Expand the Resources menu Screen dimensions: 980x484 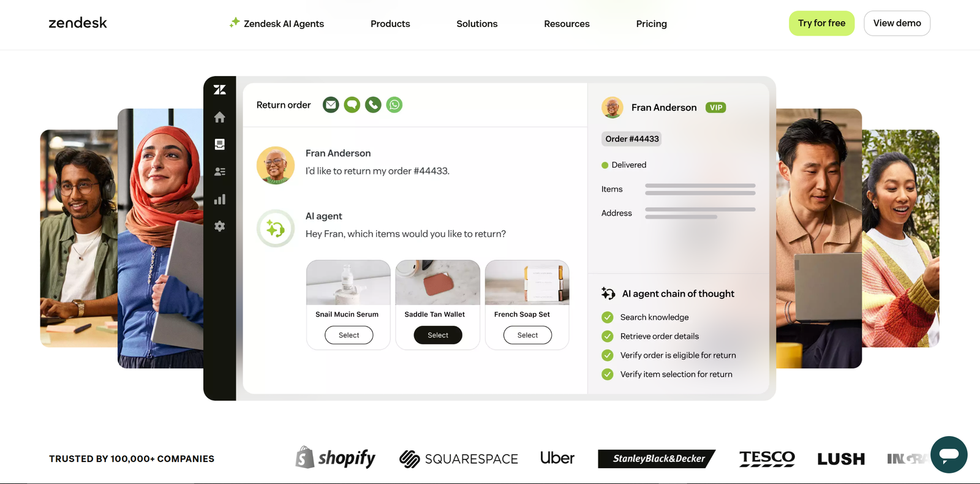tap(567, 24)
